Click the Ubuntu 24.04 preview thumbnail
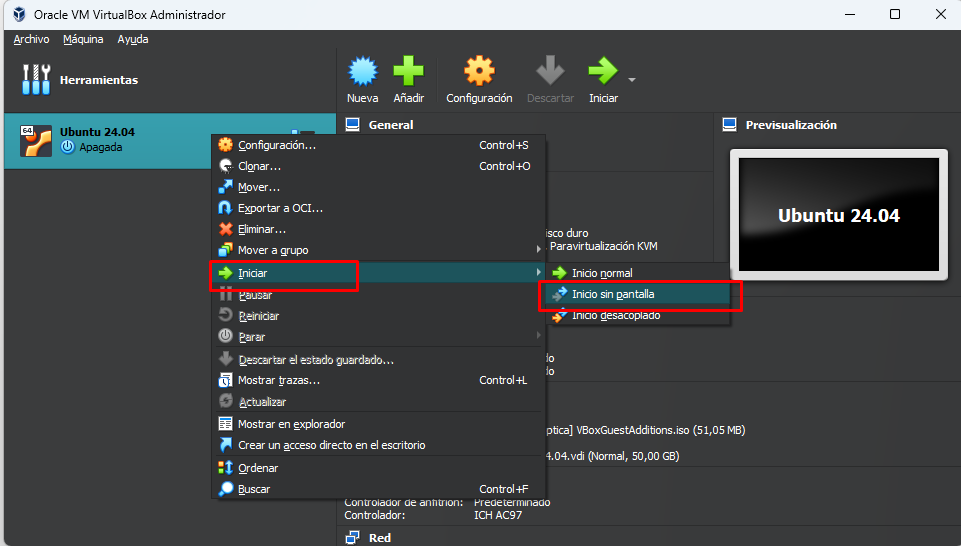 click(838, 214)
